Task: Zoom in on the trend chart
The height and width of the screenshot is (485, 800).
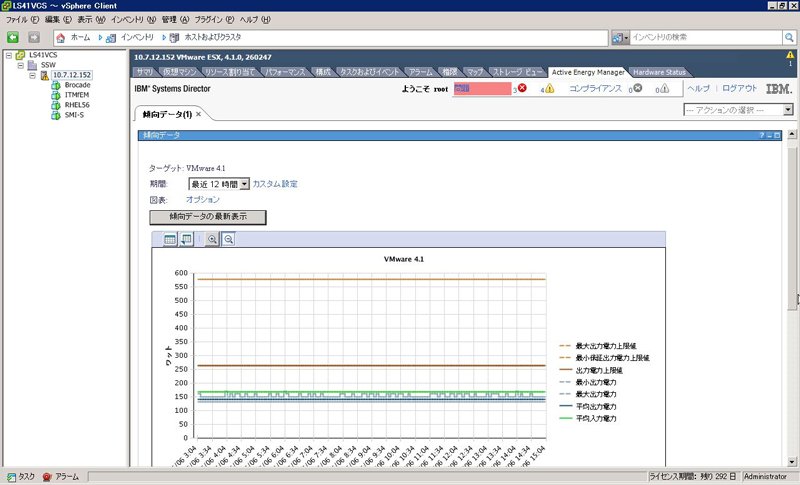Action: coord(212,239)
